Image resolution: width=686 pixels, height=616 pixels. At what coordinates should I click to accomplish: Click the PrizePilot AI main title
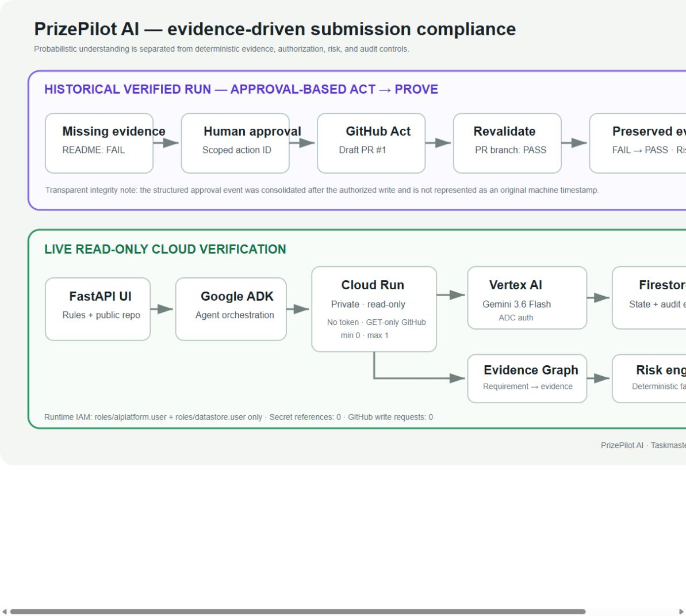pos(275,29)
